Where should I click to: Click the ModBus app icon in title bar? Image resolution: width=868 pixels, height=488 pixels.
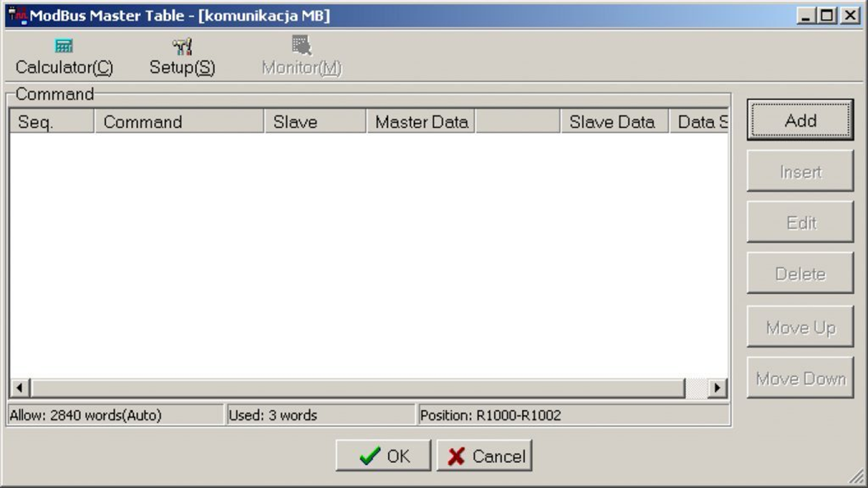18,16
